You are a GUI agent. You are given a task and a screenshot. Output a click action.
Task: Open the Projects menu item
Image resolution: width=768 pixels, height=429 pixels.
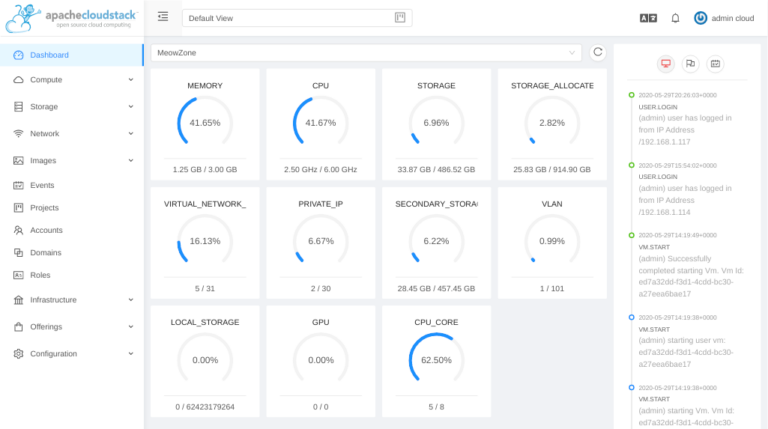pos(72,208)
